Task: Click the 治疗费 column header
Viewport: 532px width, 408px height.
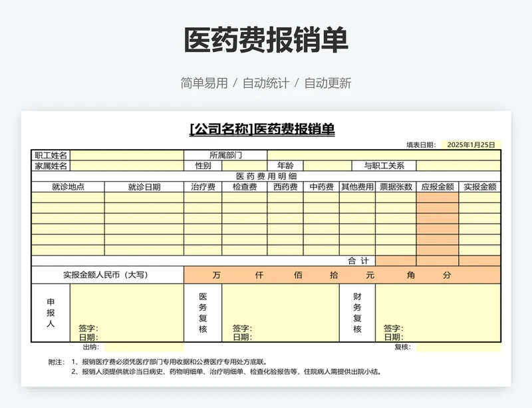Action: (203, 187)
